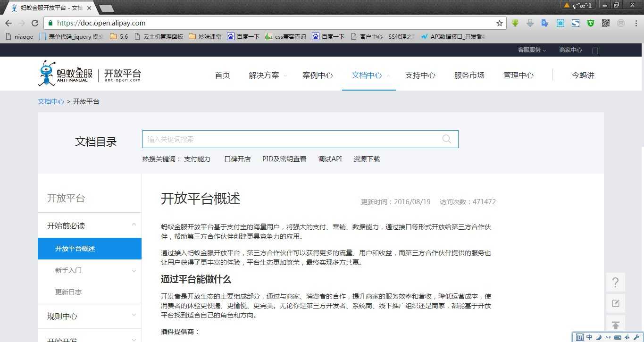Open the niaoge bookmark
The height and width of the screenshot is (342, 644).
(19, 36)
